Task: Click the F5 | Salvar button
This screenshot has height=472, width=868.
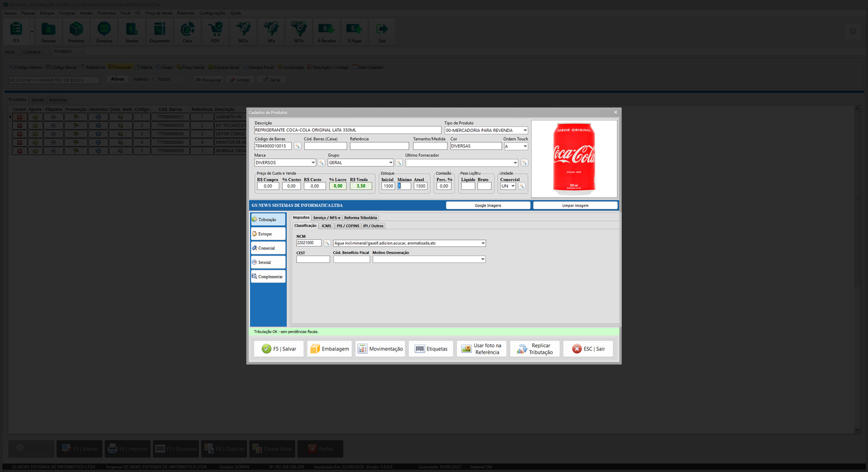Action: (279, 349)
